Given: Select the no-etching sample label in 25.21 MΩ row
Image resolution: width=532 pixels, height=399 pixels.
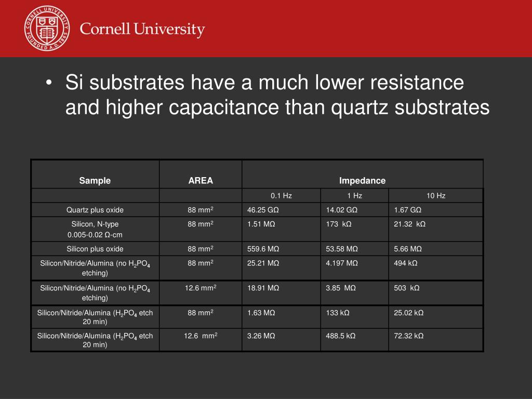Looking at the screenshot, I should point(95,268).
